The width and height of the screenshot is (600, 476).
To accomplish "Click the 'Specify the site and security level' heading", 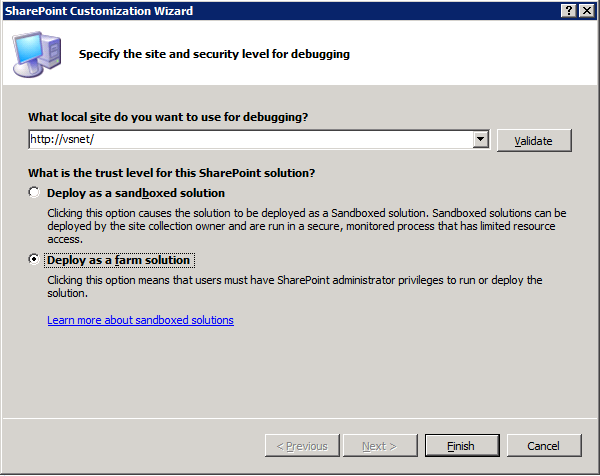I will (214, 54).
